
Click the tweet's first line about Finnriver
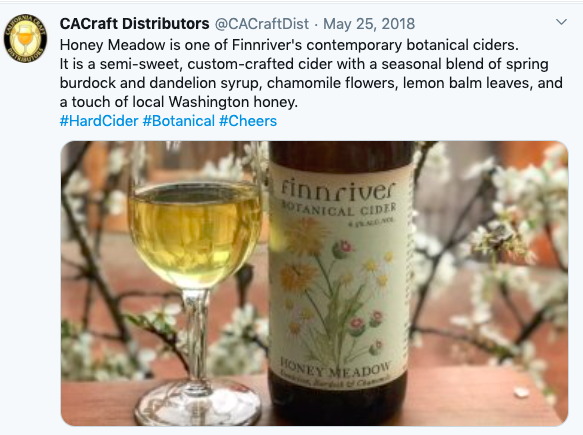(289, 45)
